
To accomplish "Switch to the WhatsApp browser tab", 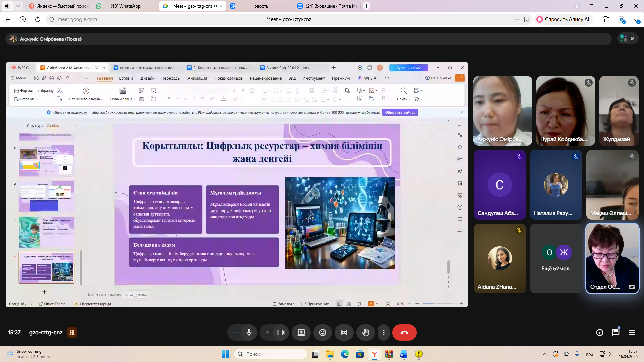I will [x=125, y=6].
